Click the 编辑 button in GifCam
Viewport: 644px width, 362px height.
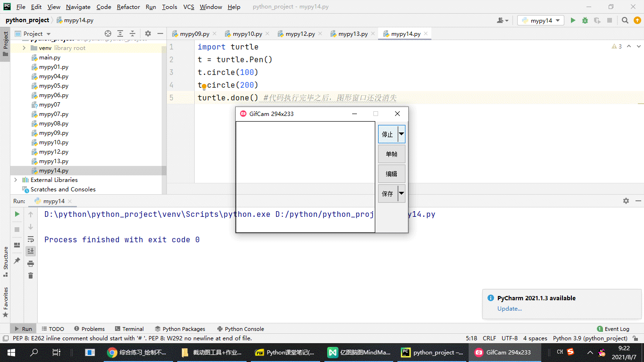(x=392, y=174)
